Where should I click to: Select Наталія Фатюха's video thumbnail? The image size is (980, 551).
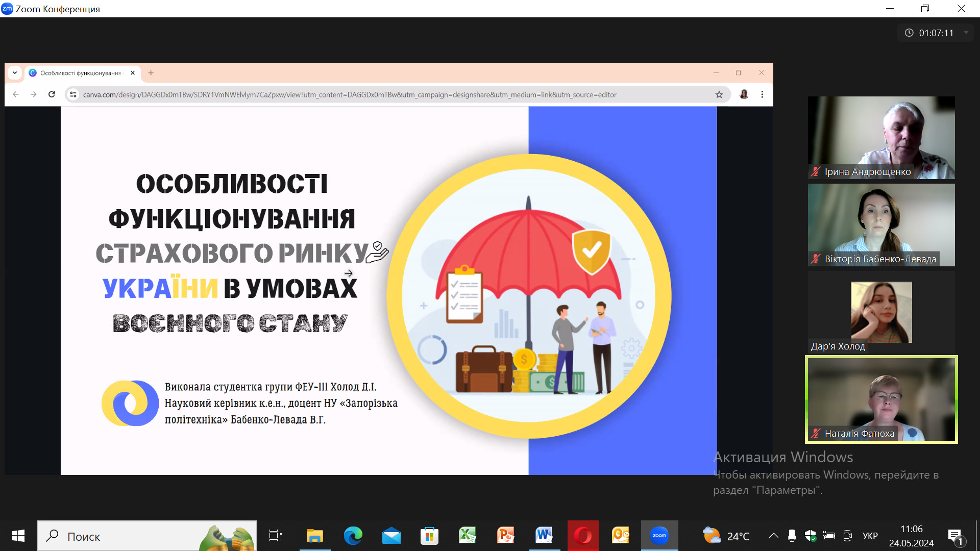(x=881, y=399)
